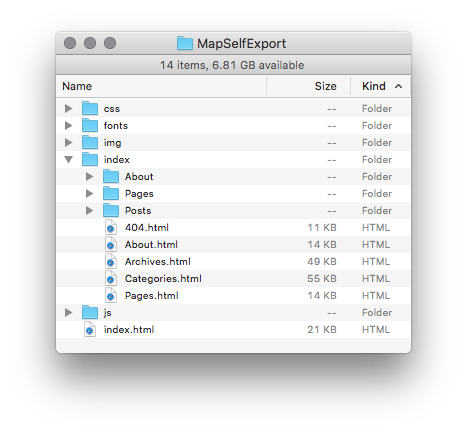Expand the Pages subfolder triangle

pos(90,193)
